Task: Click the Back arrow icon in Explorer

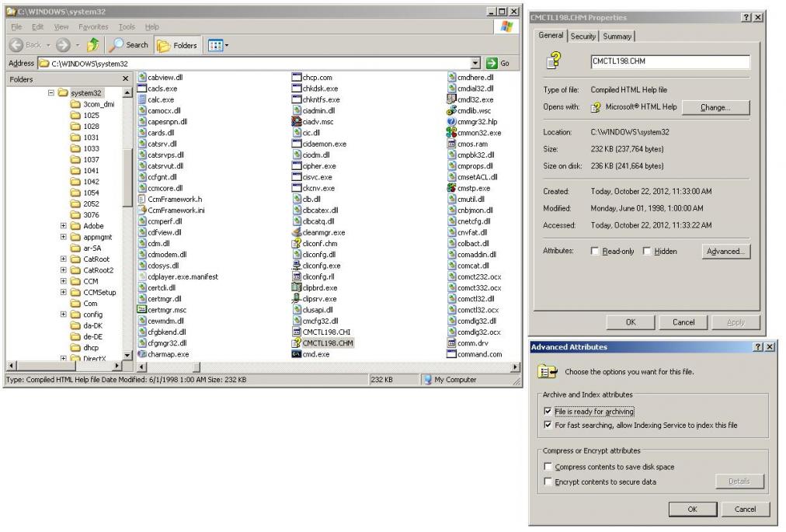Action: pyautogui.click(x=16, y=45)
